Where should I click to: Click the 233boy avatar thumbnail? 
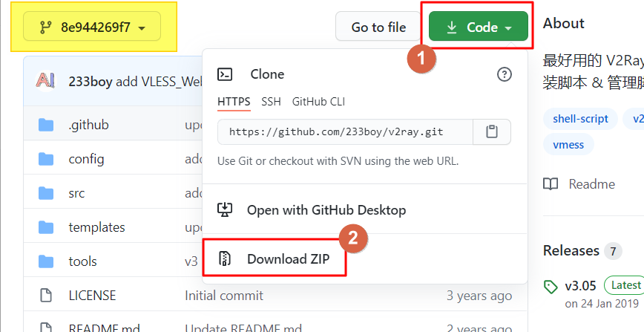46,81
